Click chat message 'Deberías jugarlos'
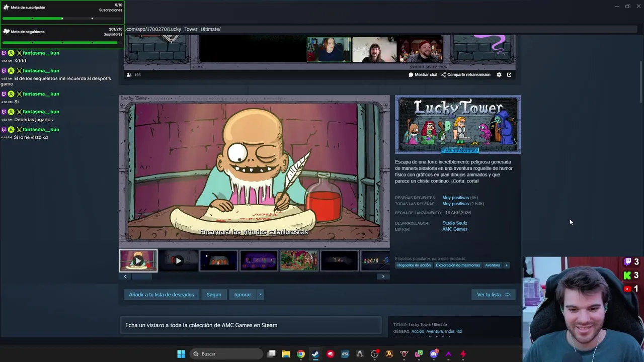The width and height of the screenshot is (644, 362). 33,120
